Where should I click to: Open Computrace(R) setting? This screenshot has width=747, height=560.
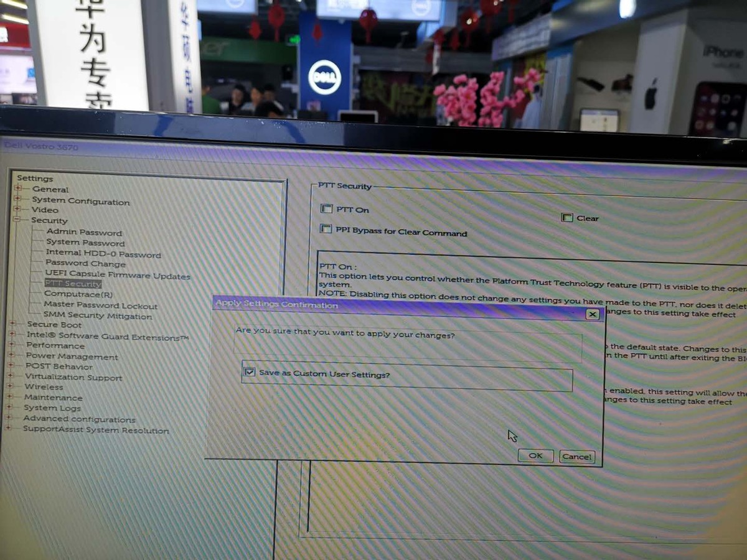(x=78, y=294)
